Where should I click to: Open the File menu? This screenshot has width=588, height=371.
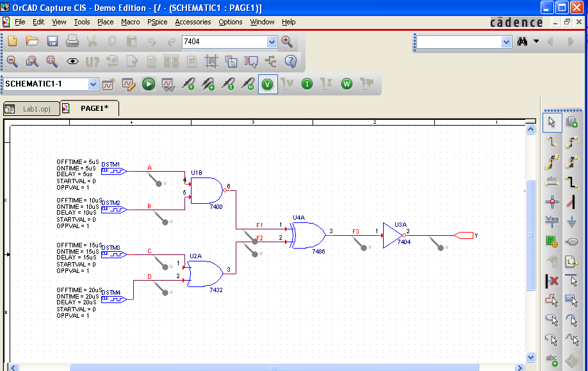click(20, 22)
